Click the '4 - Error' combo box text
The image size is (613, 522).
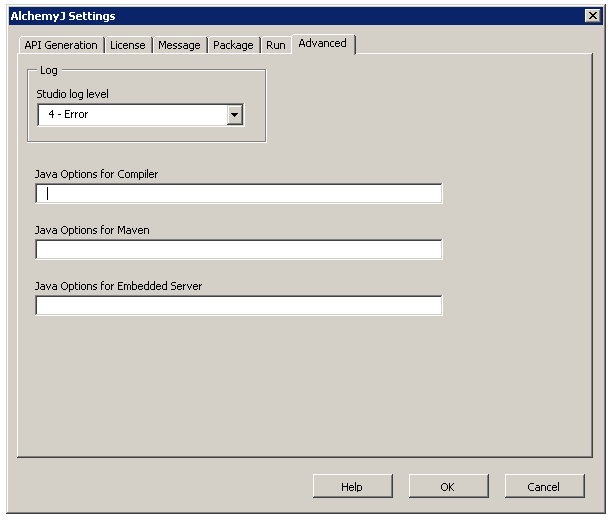[x=131, y=115]
